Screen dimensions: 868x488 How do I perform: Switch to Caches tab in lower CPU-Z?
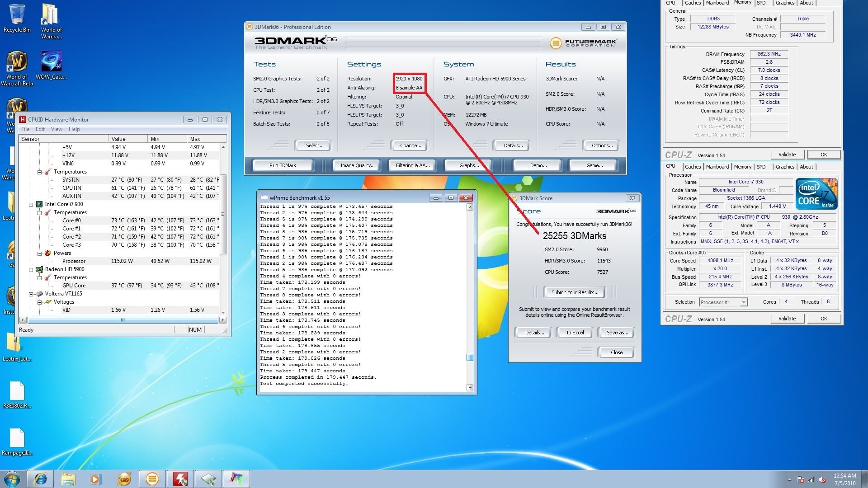pos(692,167)
